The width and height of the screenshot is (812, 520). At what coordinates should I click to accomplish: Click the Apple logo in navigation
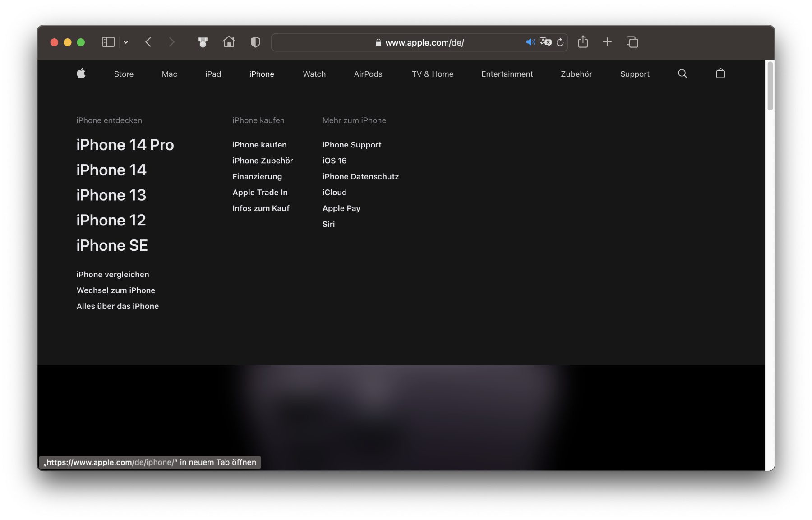pyautogui.click(x=81, y=74)
